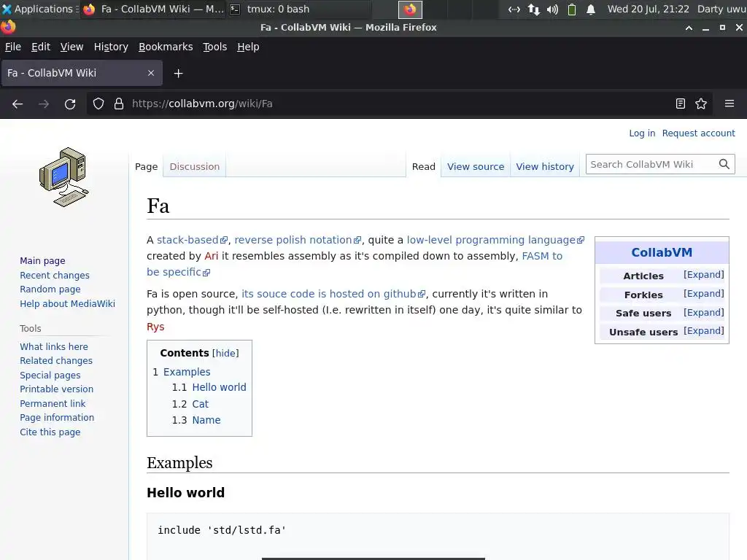Click the Request account link
Viewport: 747px width, 560px height.
[x=698, y=133]
